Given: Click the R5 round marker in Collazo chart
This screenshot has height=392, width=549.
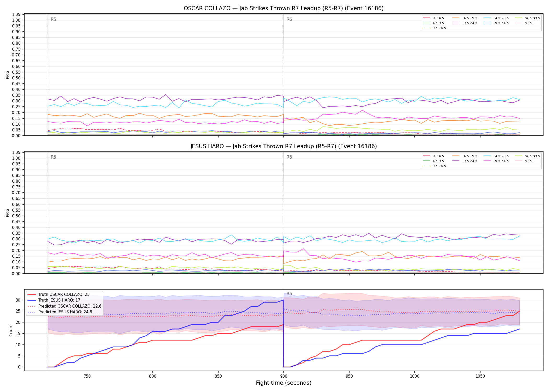Looking at the screenshot, I should point(53,19).
